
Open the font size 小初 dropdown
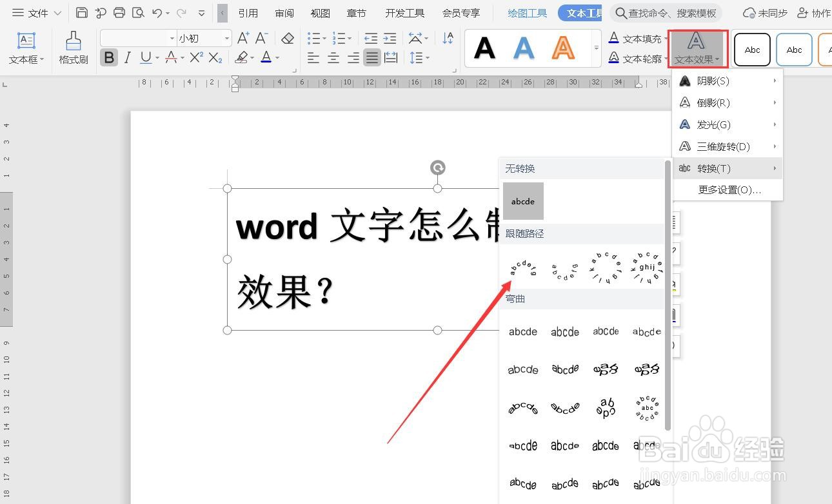click(203, 38)
